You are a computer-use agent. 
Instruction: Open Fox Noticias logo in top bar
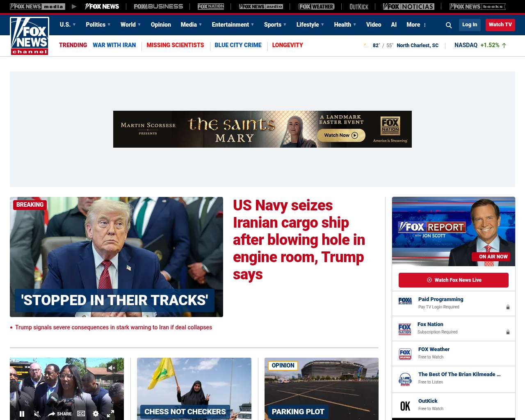[x=409, y=7]
